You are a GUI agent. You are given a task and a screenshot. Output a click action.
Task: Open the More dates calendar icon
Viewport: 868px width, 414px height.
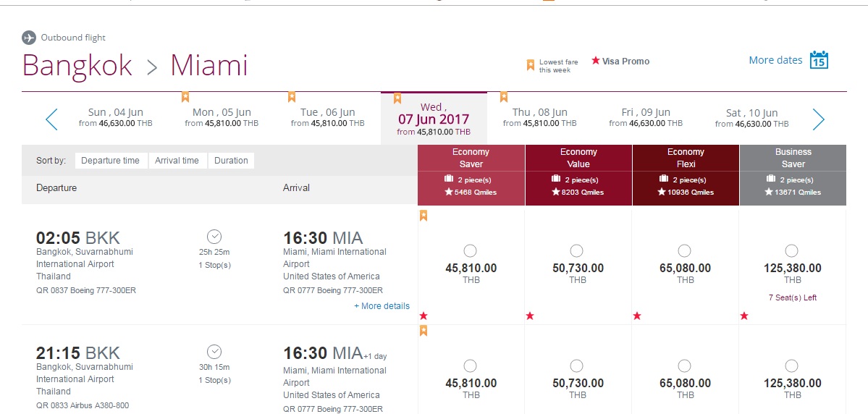[x=819, y=60]
